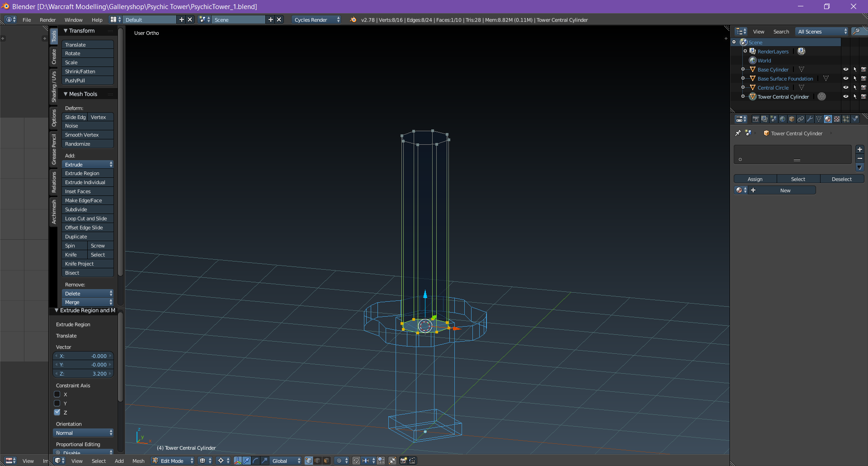Toggle Central Circle selectability arrow

click(855, 87)
